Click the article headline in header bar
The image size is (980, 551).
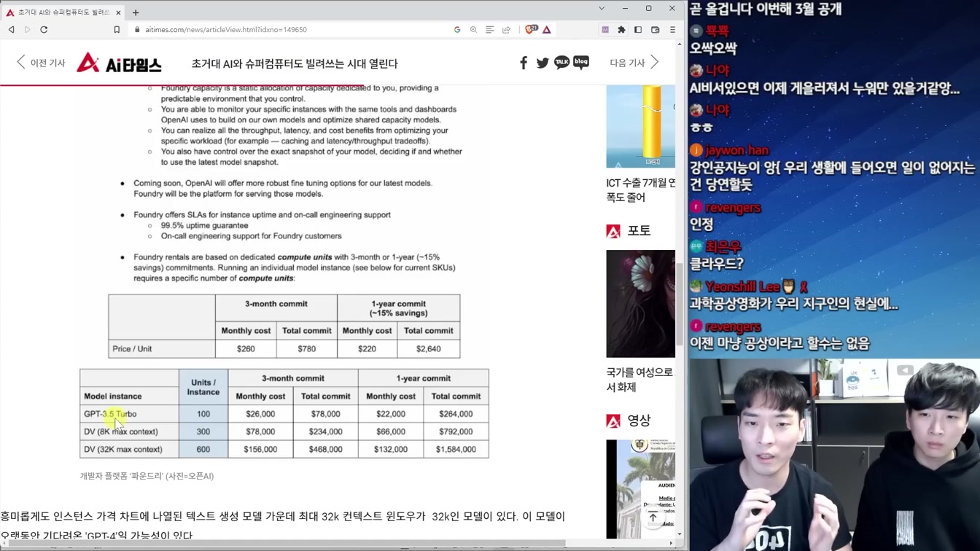[295, 63]
